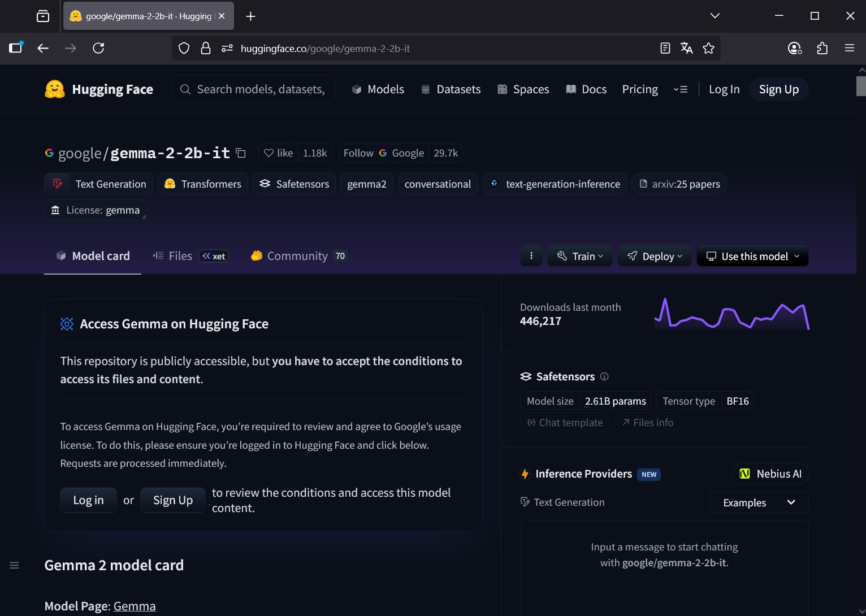Viewport: 866px width, 616px height.
Task: Open the Community tab
Action: point(298,256)
